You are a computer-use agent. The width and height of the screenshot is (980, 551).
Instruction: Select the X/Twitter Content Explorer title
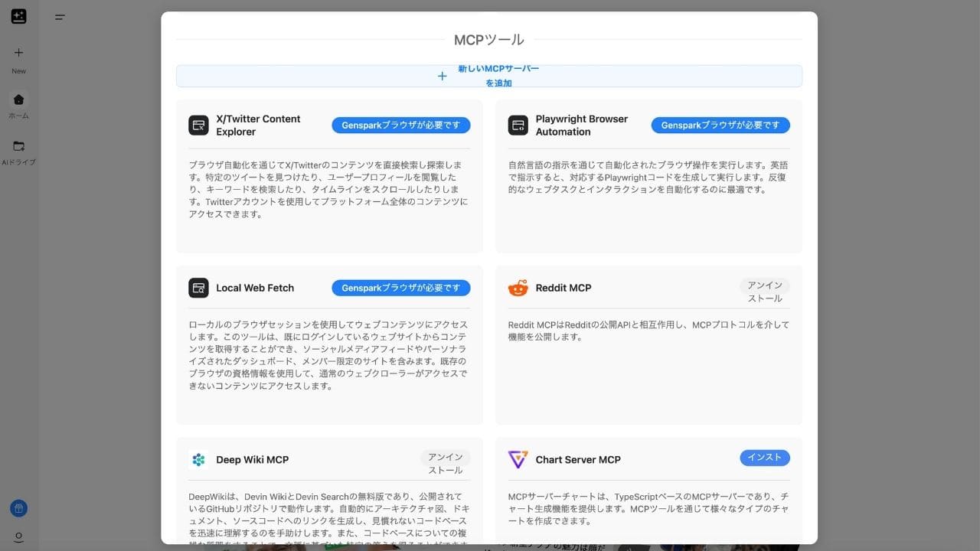coord(258,126)
